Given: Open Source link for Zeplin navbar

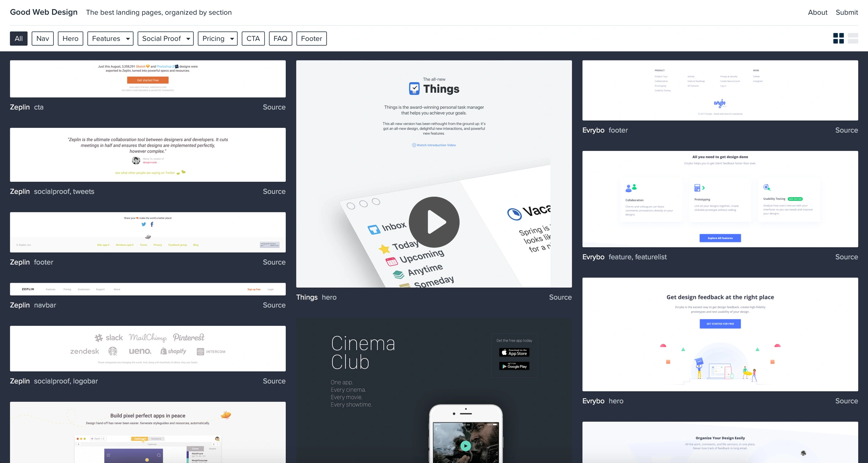Looking at the screenshot, I should (274, 305).
